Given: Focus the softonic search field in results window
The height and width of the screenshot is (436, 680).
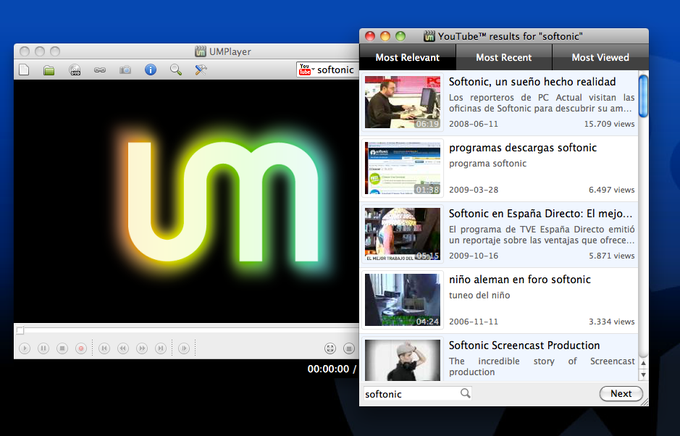Looking at the screenshot, I should [x=412, y=394].
